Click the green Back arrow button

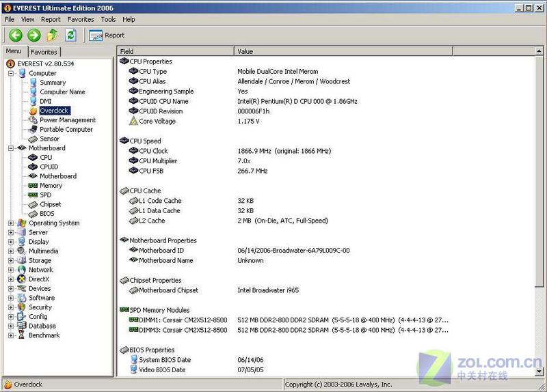pos(15,36)
